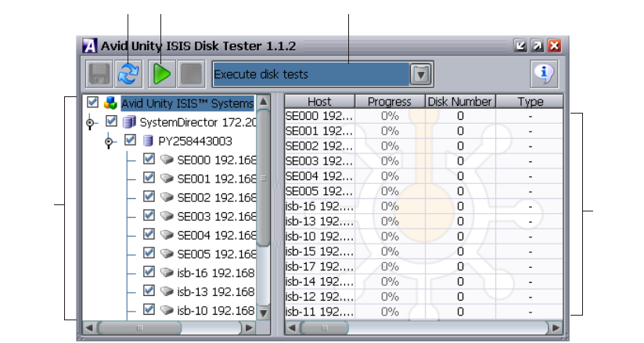The height and width of the screenshot is (343, 644).
Task: Click the SystemDirector server icon
Action: pos(129,121)
